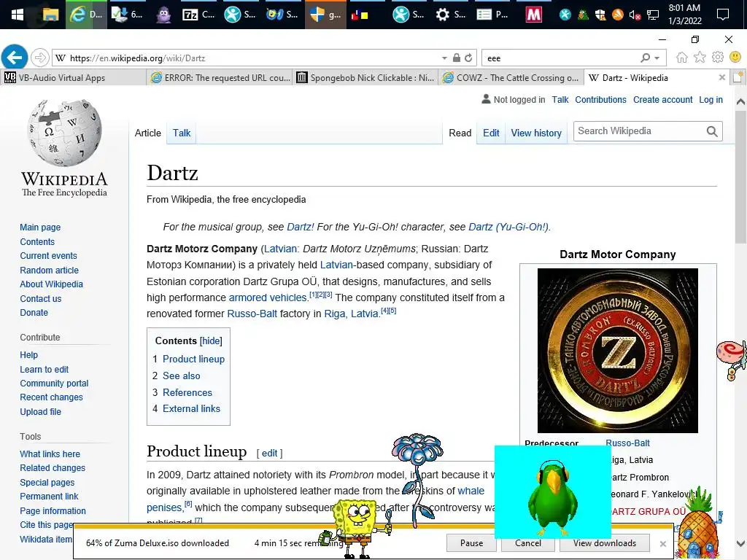The image size is (747, 560).
Task: Click Wikipedia search magnifier button
Action: point(712,131)
